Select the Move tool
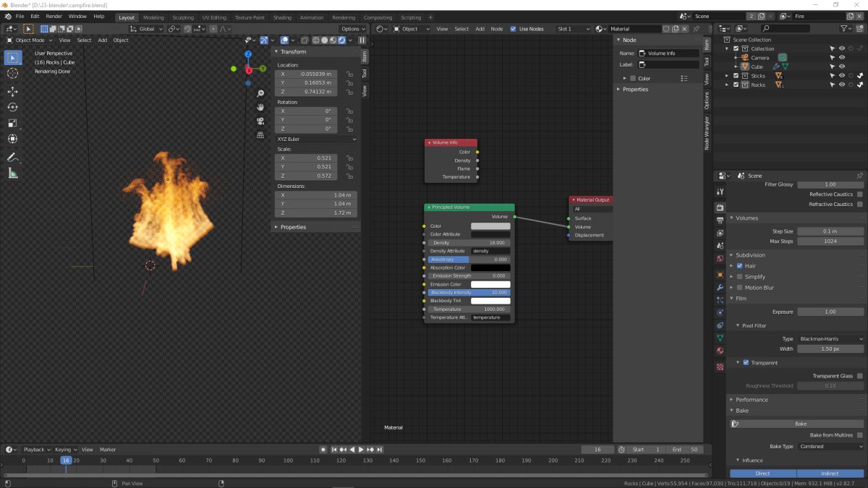The image size is (868, 488). pyautogui.click(x=12, y=92)
